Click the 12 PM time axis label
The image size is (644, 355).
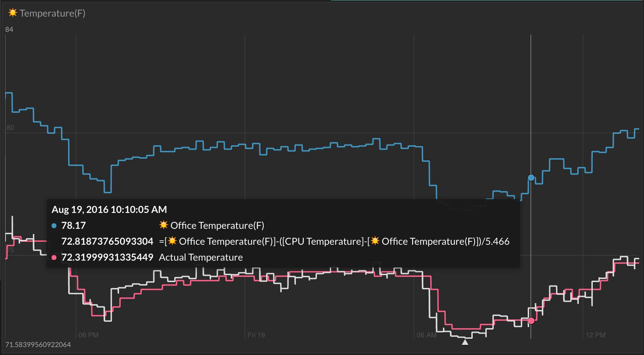pos(596,335)
